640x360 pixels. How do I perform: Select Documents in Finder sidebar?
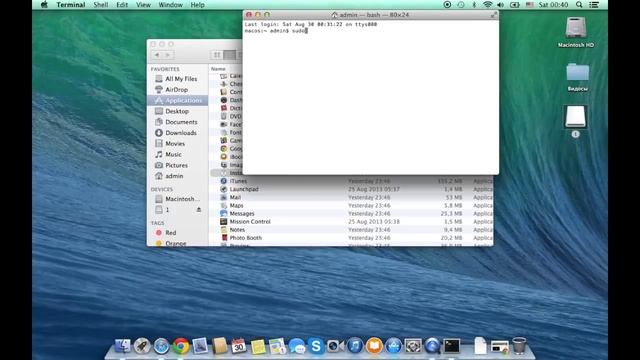[x=178, y=122]
